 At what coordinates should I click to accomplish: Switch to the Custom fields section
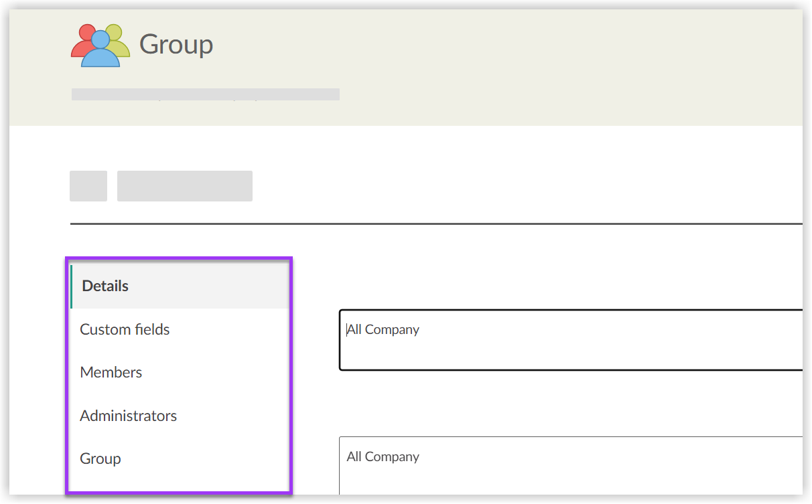[125, 329]
